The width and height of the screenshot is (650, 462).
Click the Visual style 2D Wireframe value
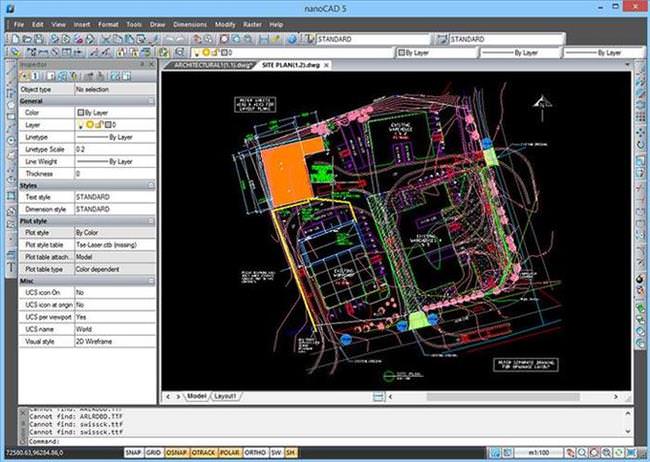click(x=115, y=341)
